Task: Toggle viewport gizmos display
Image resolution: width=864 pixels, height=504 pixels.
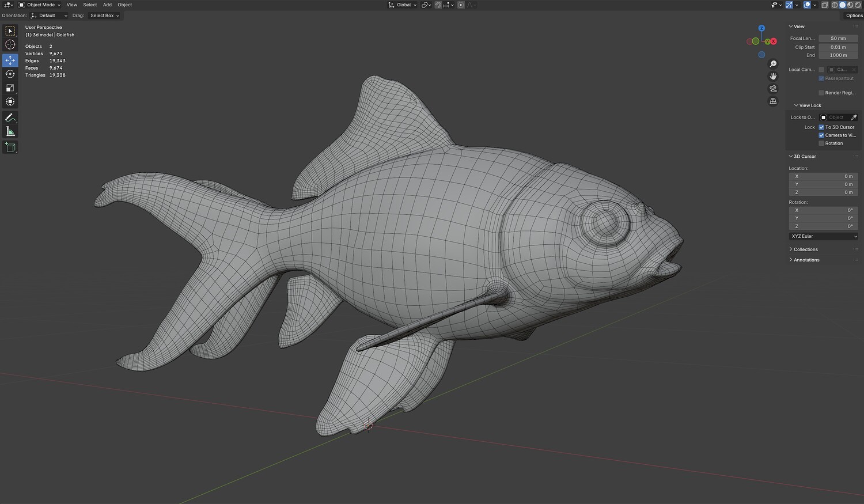Action: [790, 5]
